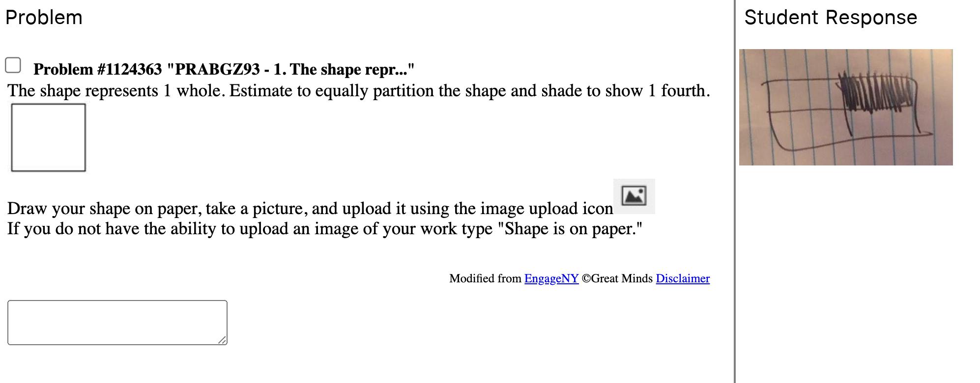Open the student's uploaded drawing photo
The image size is (980, 383).
point(845,107)
